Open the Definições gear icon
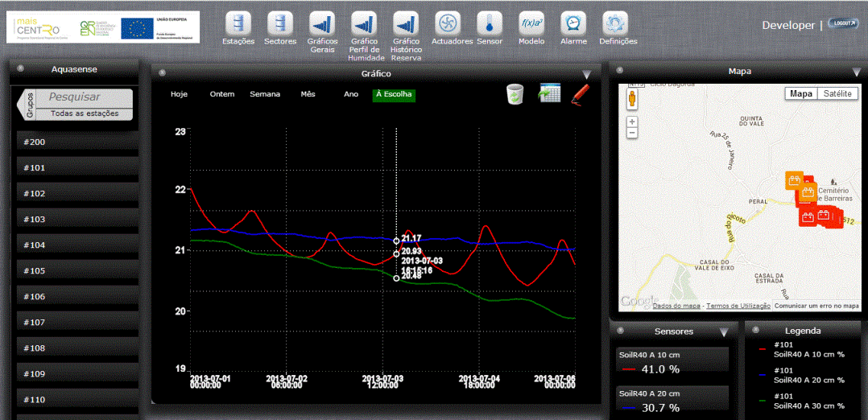The image size is (868, 420). (615, 24)
